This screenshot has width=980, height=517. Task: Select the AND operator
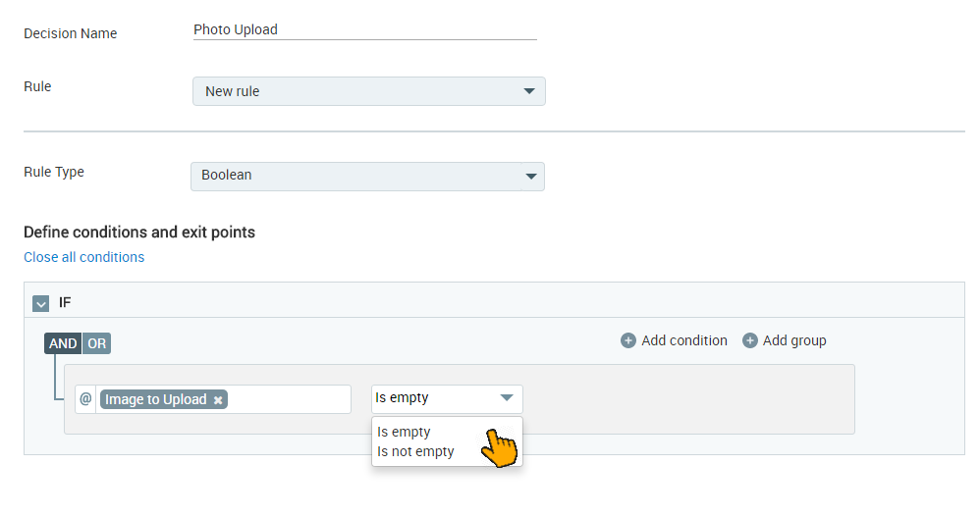[63, 343]
